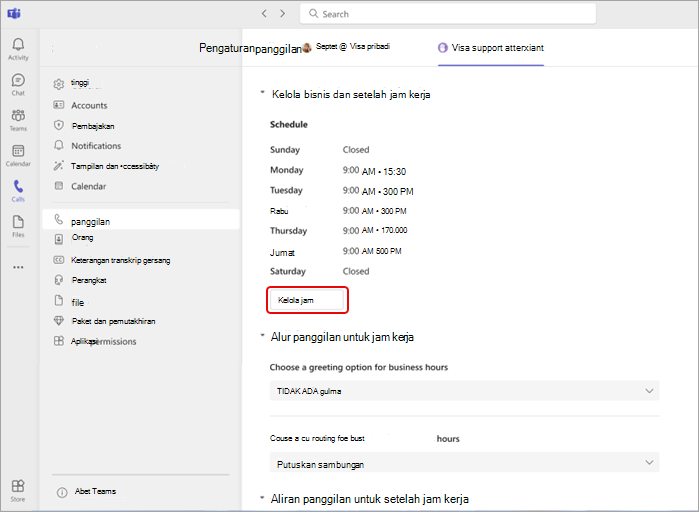Click the shield icon beside Pembajakan
This screenshot has width=699, height=512.
click(x=59, y=125)
